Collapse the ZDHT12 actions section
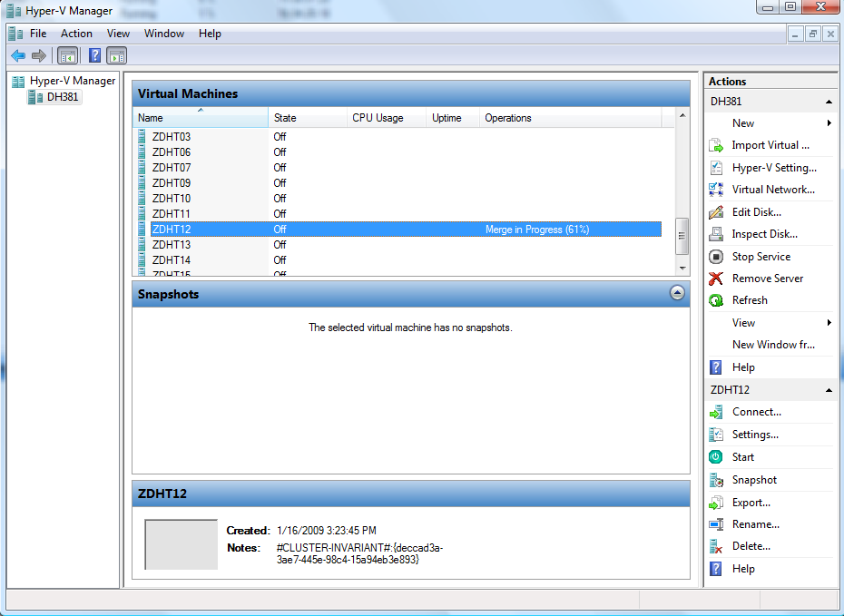The image size is (844, 616). 829,390
